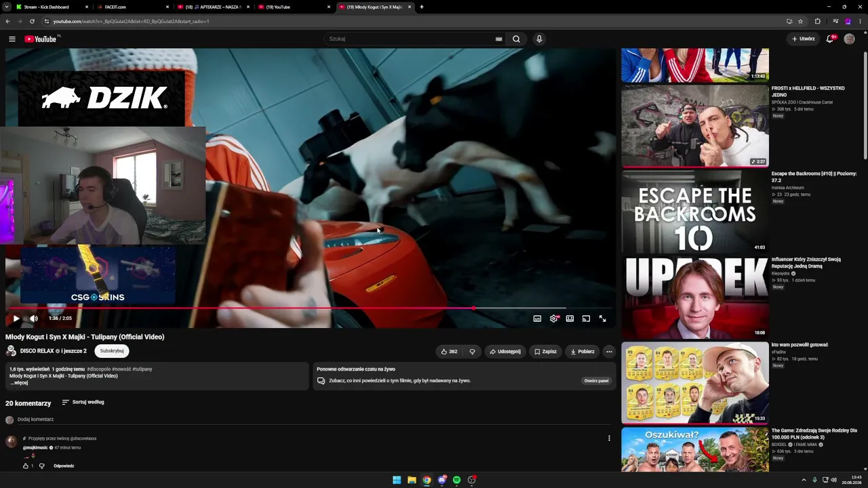The height and width of the screenshot is (488, 868).
Task: Open the Sortuj według comment sorting
Action: tap(83, 403)
